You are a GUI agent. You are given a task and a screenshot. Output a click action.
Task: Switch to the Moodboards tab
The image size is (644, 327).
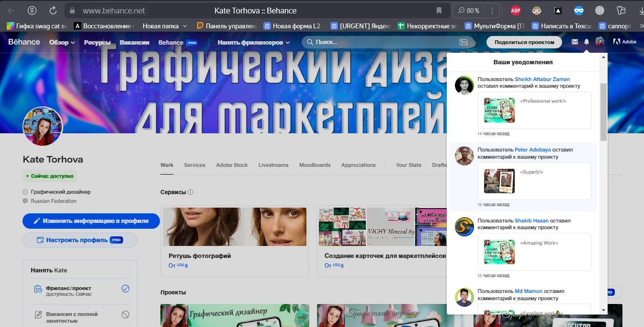coord(315,165)
